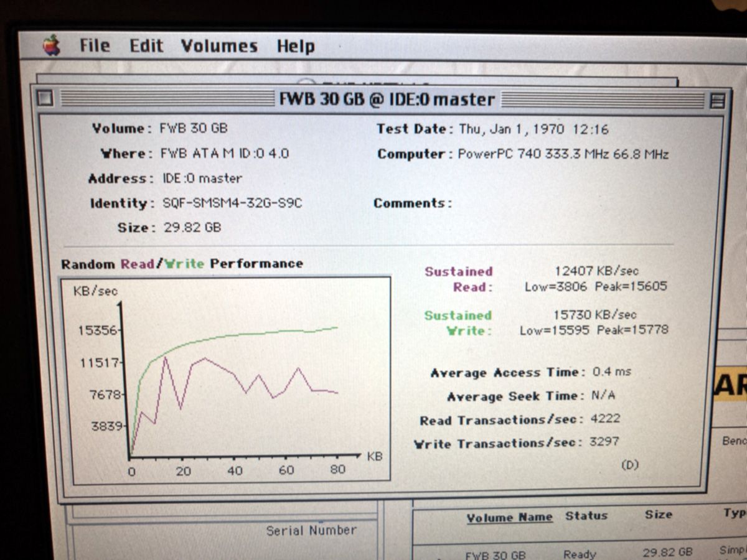The width and height of the screenshot is (747, 560).
Task: Click the read 'Low=3806 Peak=15605' text
Action: pyautogui.click(x=596, y=287)
